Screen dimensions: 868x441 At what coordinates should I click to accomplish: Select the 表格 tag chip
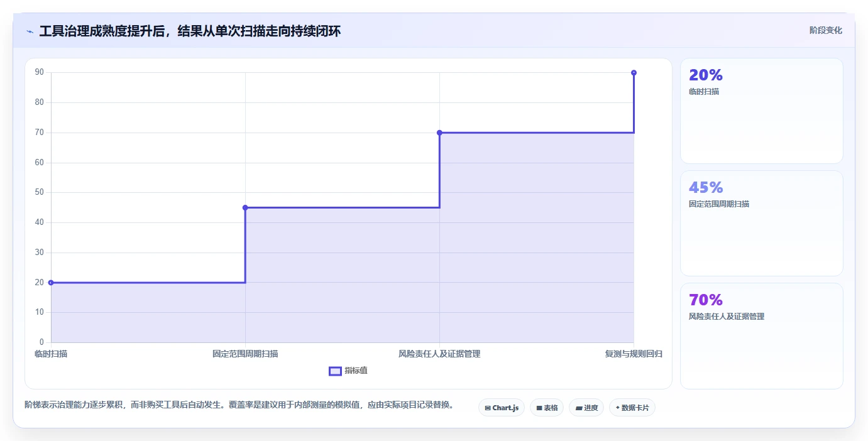tap(547, 408)
